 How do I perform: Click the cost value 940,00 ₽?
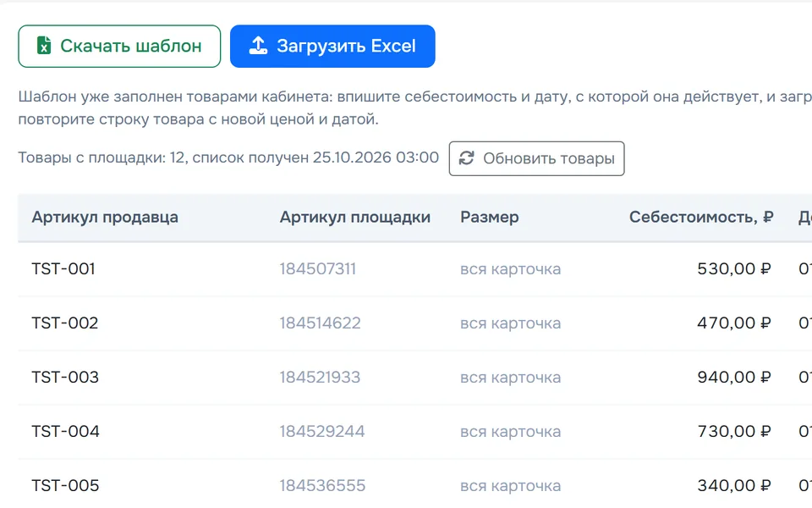pyautogui.click(x=734, y=378)
